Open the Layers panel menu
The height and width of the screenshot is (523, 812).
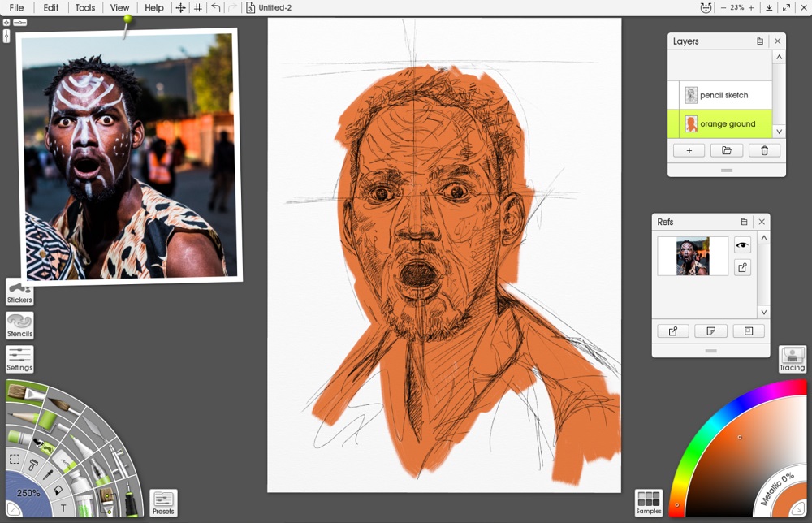[760, 41]
